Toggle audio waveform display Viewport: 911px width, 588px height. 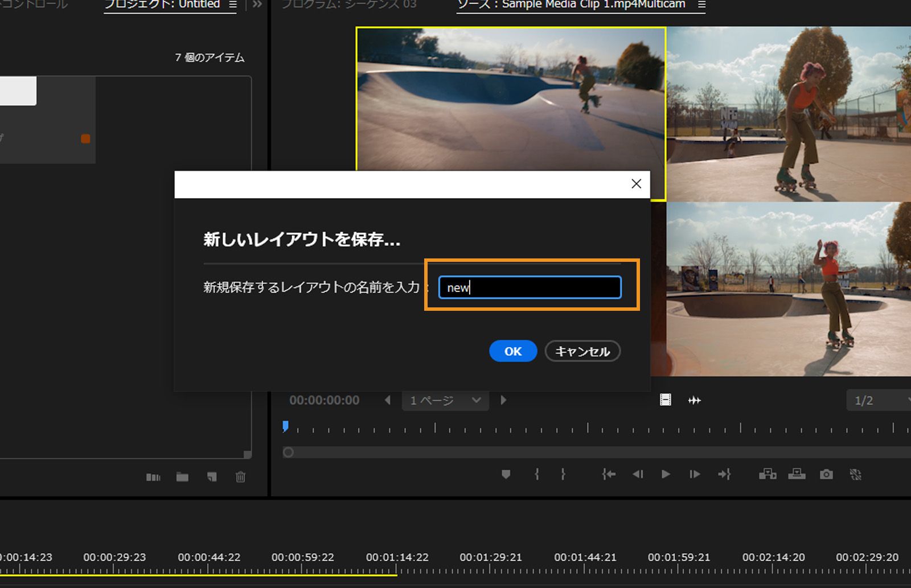[695, 400]
